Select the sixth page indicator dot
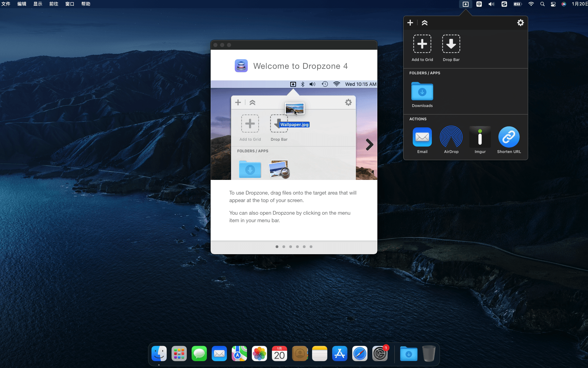Screen dimensions: 588x368 pyautogui.click(x=311, y=247)
